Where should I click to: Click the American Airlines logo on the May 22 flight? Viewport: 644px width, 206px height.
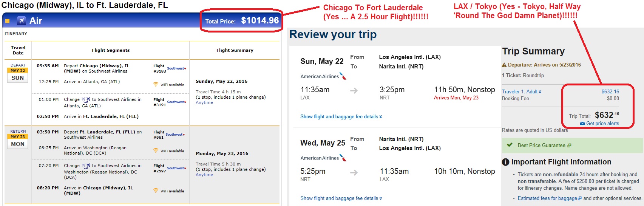[x=323, y=76]
